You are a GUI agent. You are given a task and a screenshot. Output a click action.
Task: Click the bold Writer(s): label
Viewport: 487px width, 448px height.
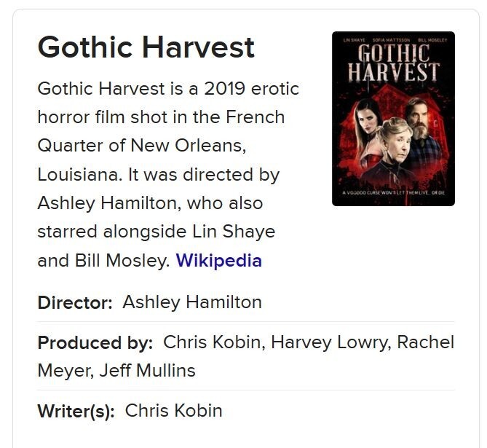coord(76,411)
